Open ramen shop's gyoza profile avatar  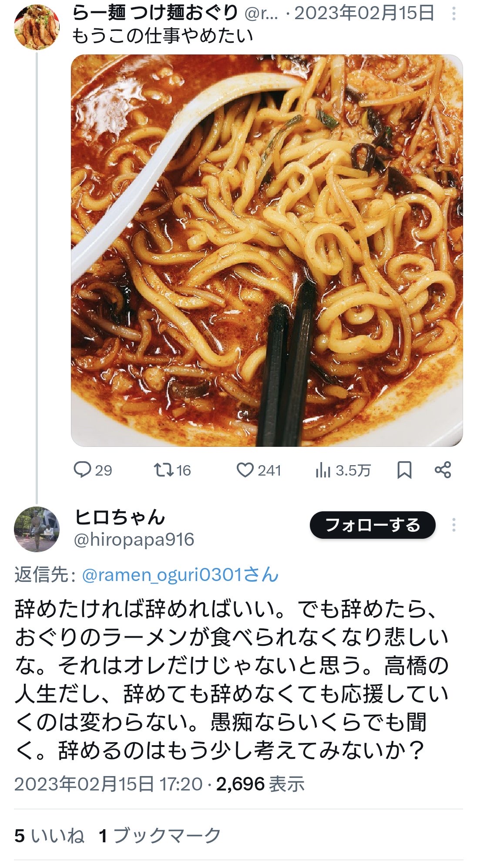click(37, 27)
